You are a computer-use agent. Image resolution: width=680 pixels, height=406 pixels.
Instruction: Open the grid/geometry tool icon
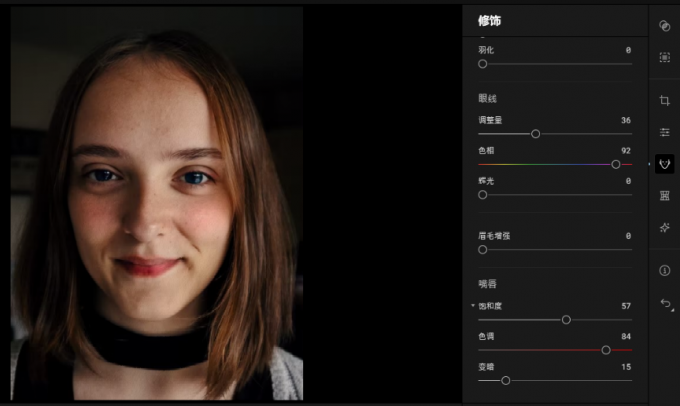click(664, 196)
